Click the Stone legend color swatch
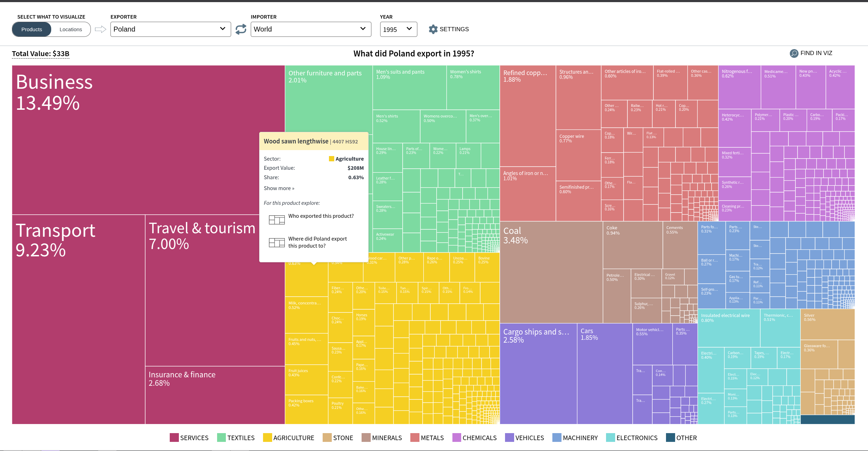The image size is (868, 451). pyautogui.click(x=327, y=437)
